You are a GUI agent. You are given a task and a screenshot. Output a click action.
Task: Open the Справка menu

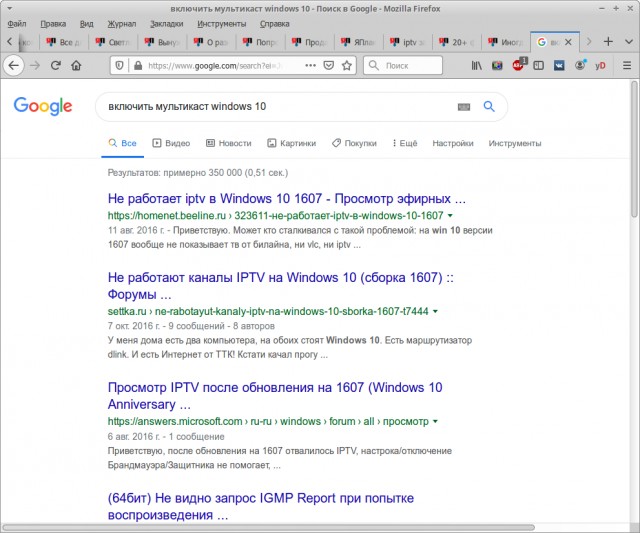(x=275, y=24)
